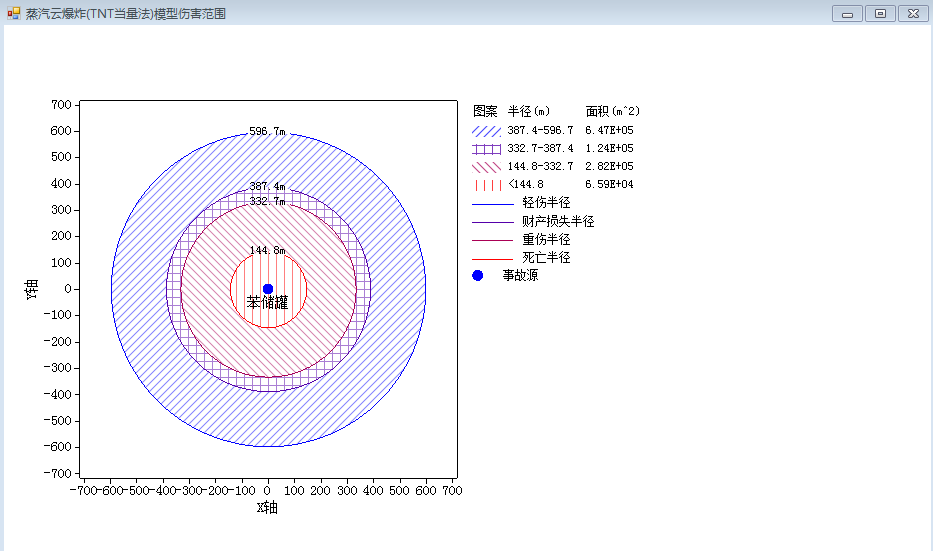
Task: Click the purple line sample for 财产损失半径
Action: pos(493,223)
